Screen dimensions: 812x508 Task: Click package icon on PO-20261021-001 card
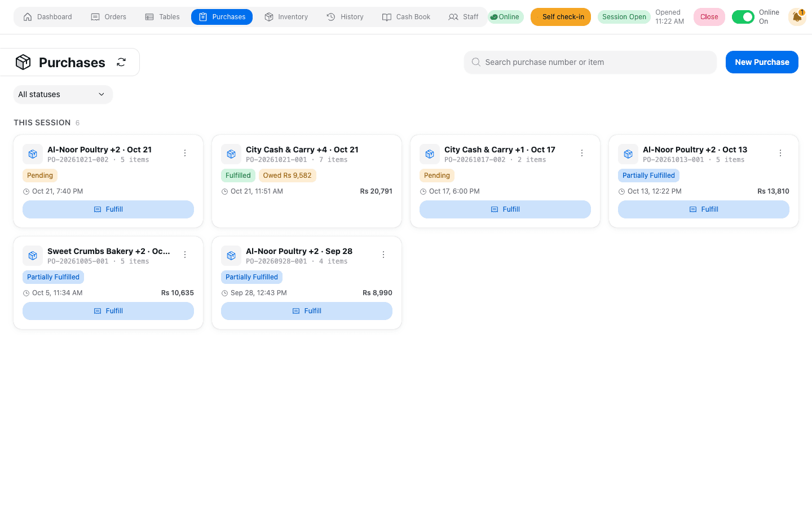click(231, 154)
